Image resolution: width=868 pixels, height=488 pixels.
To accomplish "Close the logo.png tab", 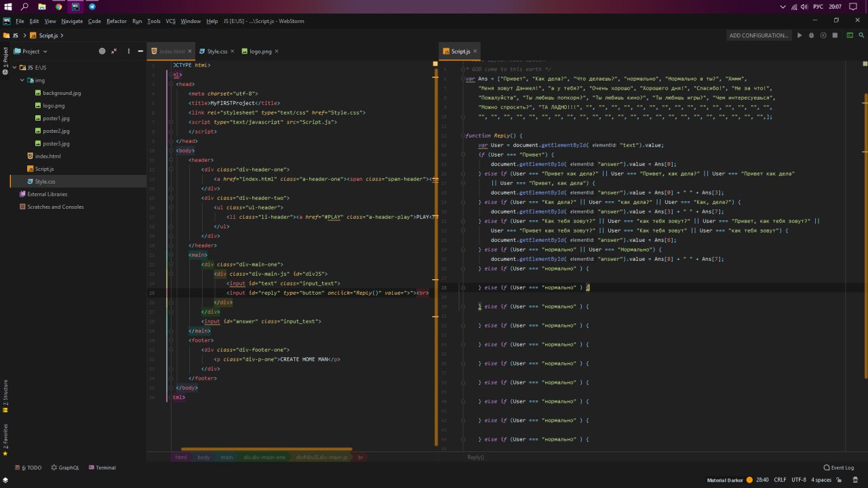I will pyautogui.click(x=277, y=52).
